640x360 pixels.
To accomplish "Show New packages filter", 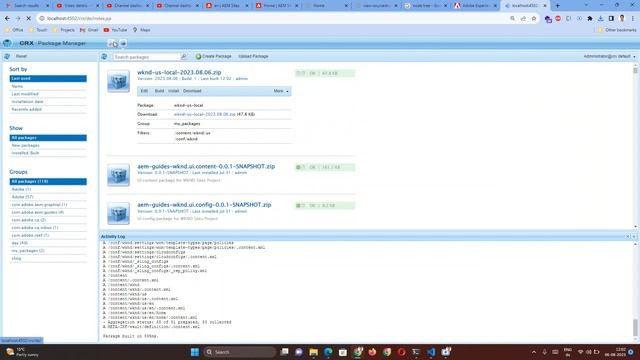I will [48, 145].
